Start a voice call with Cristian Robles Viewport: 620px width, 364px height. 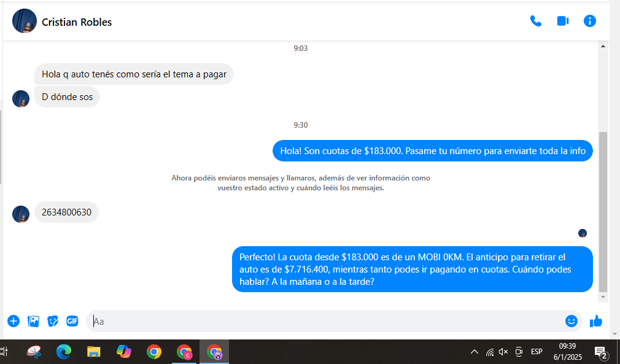pos(535,21)
